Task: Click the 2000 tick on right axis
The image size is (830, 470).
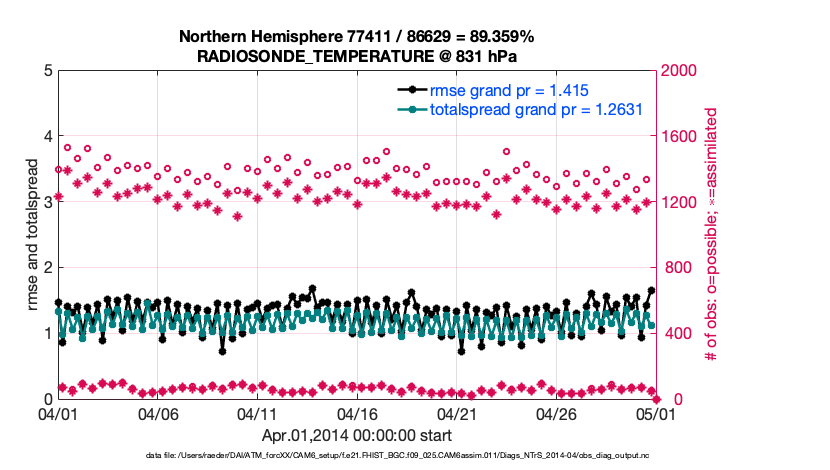Action: pyautogui.click(x=677, y=71)
